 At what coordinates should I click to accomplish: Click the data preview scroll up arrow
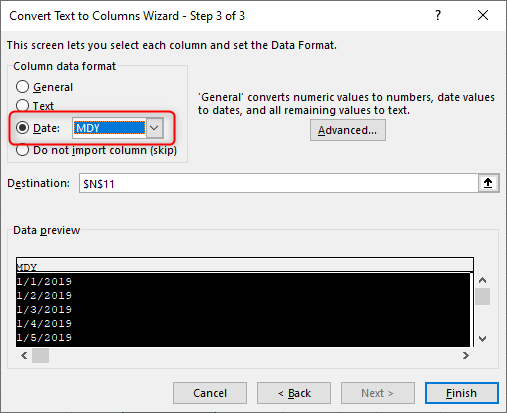(482, 280)
